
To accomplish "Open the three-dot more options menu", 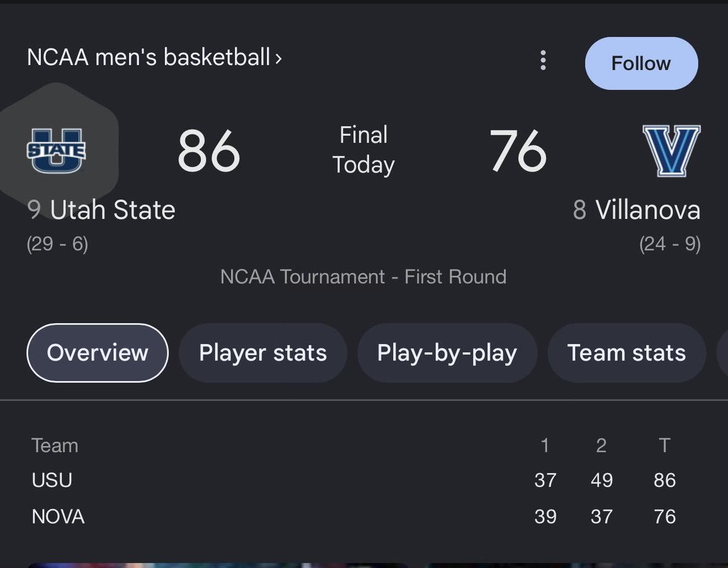I will (543, 61).
